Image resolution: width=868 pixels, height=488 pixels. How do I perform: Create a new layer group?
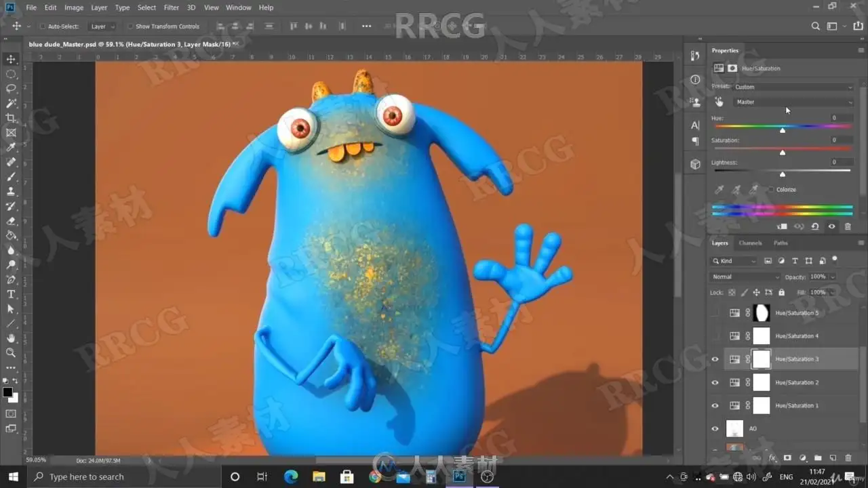click(818, 458)
